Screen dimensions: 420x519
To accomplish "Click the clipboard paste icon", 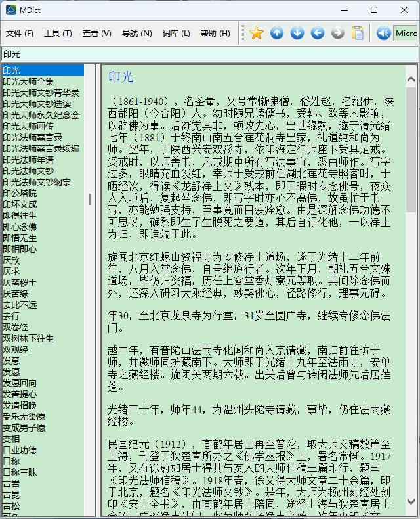I will coord(358,33).
